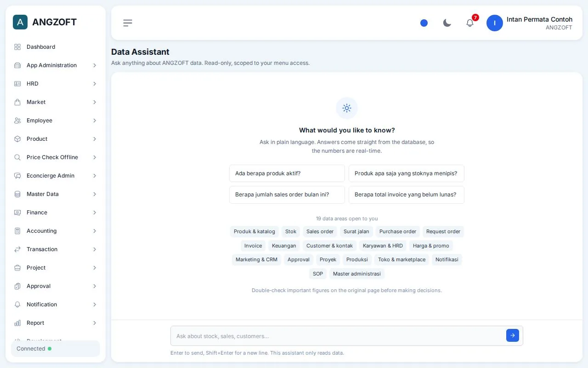Click the Market shopping bag icon
The height and width of the screenshot is (368, 588).
click(17, 102)
